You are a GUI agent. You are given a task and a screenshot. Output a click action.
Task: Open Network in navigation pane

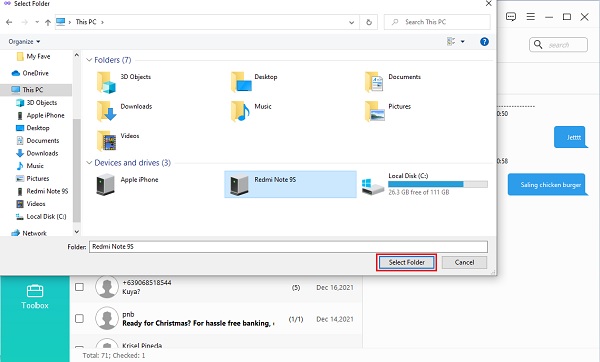(x=29, y=233)
